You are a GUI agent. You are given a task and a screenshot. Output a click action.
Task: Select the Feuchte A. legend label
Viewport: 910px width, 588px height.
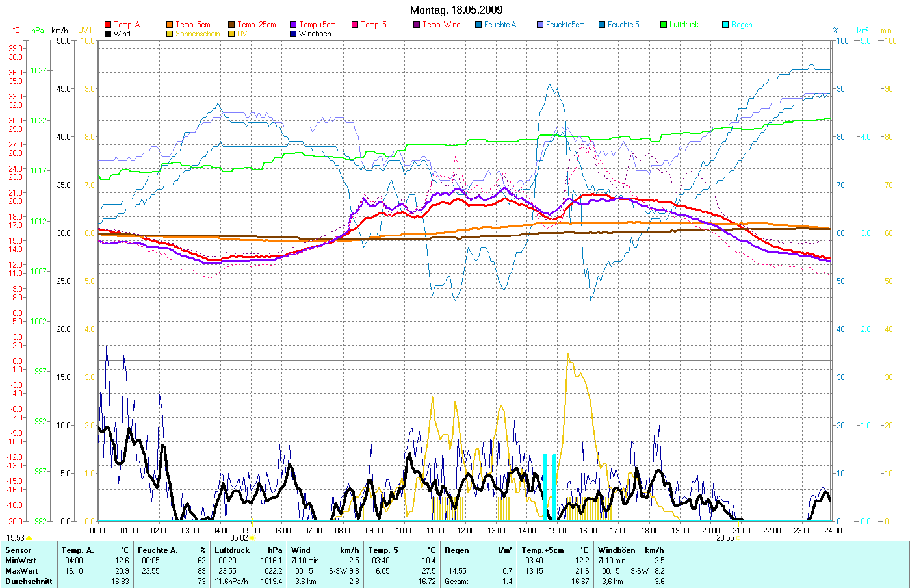tap(500, 25)
